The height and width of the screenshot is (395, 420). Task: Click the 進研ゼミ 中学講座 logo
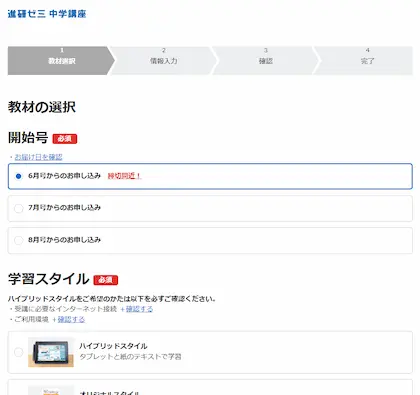click(x=47, y=14)
